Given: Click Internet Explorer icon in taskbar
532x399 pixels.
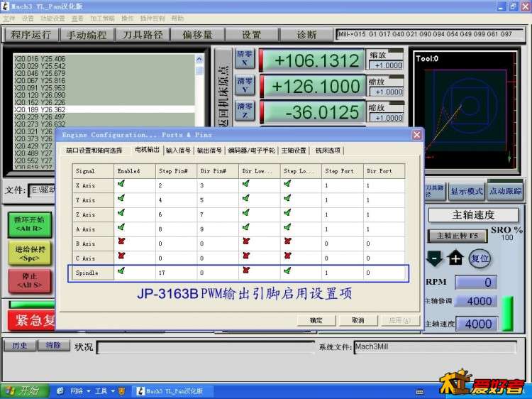Looking at the screenshot, I should 60,391.
